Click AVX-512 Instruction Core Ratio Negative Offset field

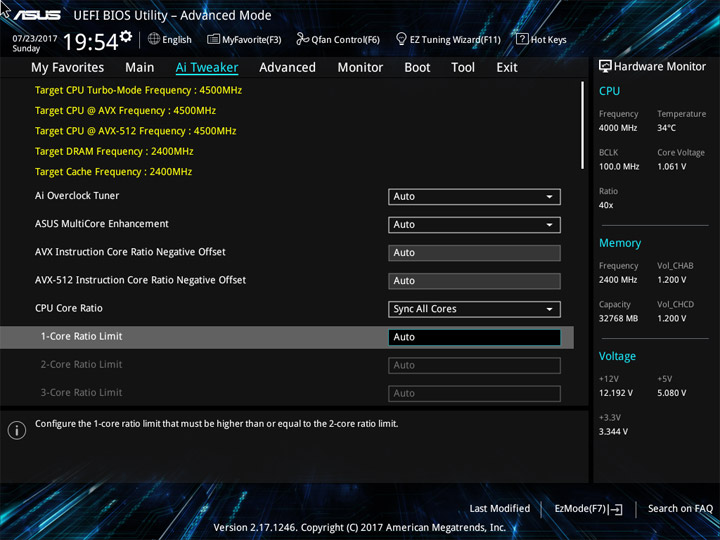point(474,281)
